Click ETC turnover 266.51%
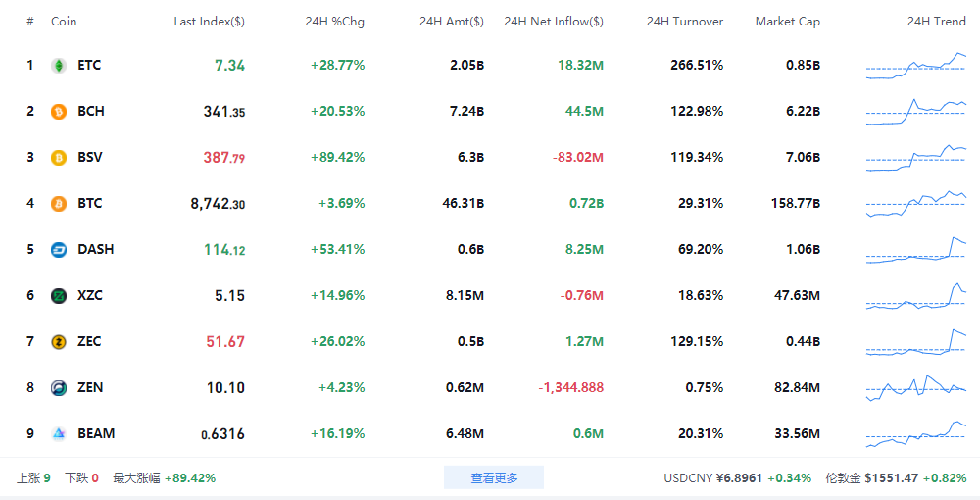This screenshot has width=980, height=500. click(697, 65)
